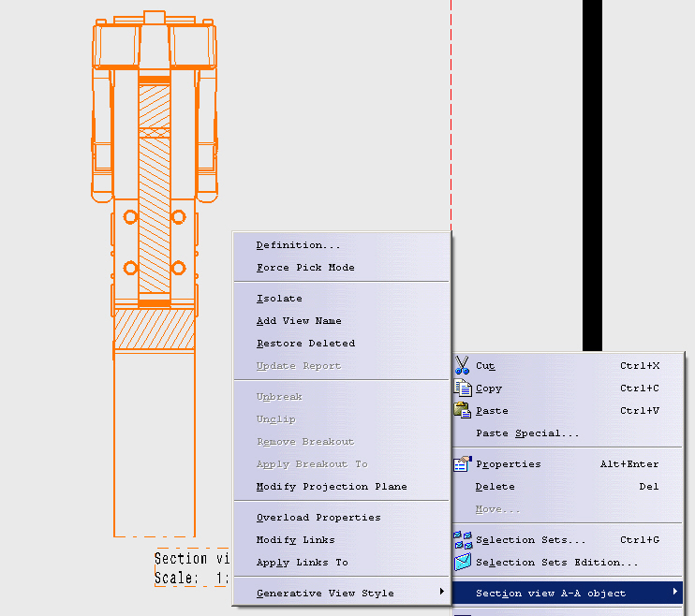
Task: Open Selection Sets Edition... entry
Action: coord(556,562)
